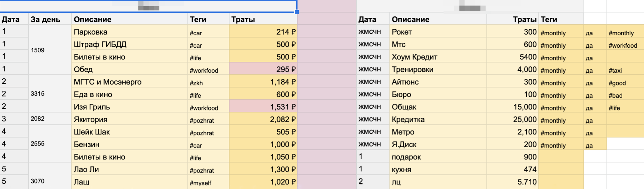Click the Шейк Шак cell
The image size is (644, 189).
[130, 131]
